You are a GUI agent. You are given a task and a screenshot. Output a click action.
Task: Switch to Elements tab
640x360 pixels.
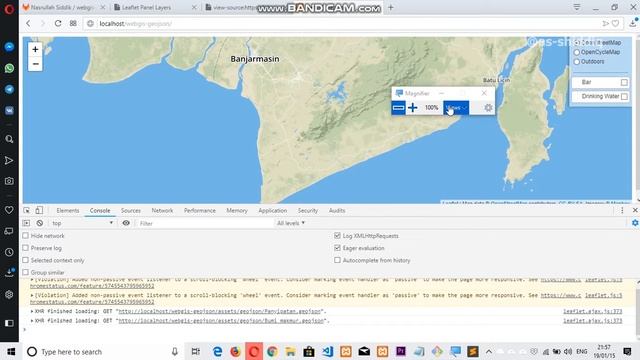(x=68, y=211)
